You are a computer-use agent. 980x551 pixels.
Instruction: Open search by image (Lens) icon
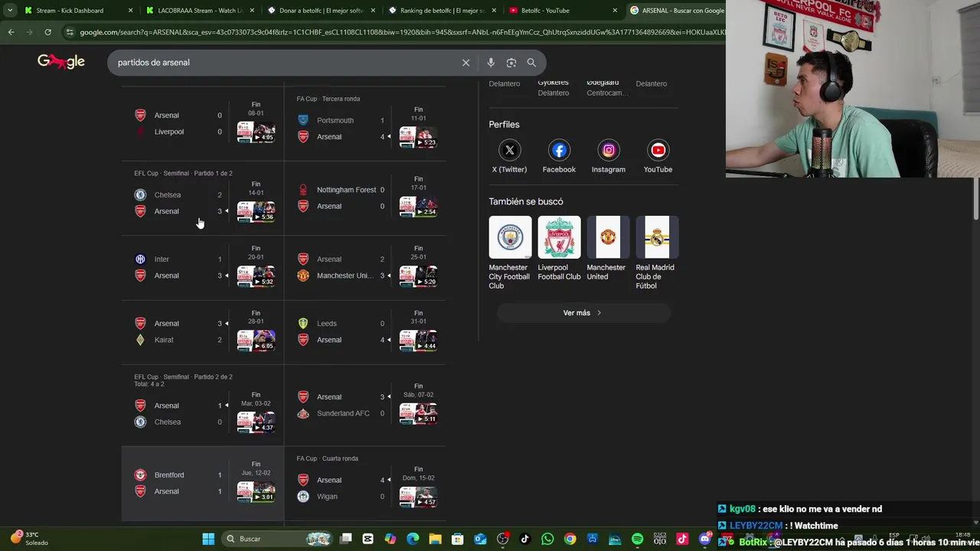point(511,63)
